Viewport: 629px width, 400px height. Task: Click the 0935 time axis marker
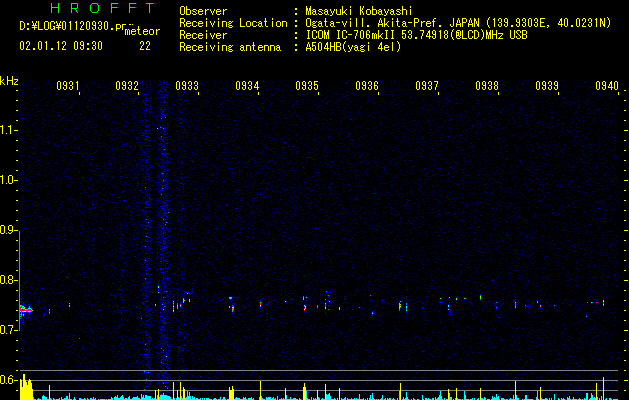(x=307, y=86)
